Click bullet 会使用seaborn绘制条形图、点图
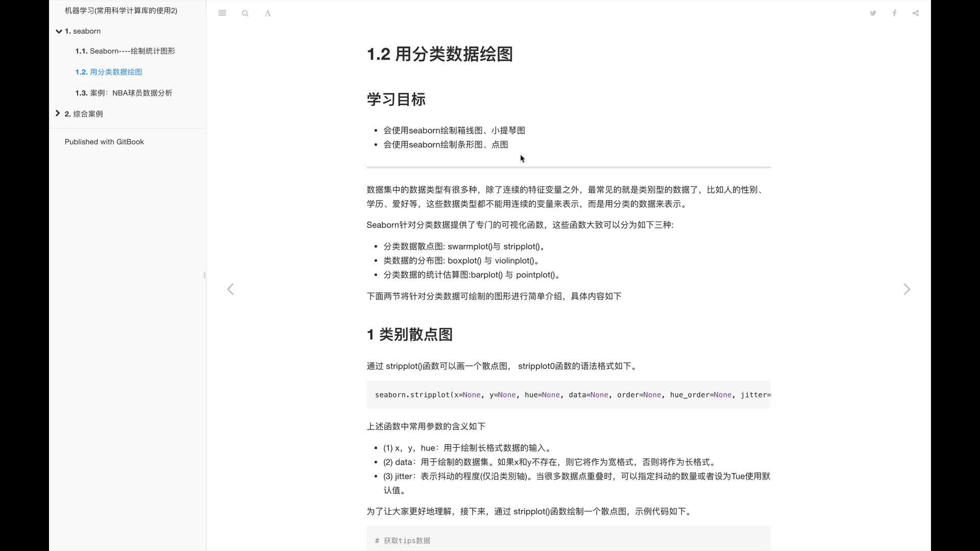This screenshot has width=980, height=551. [446, 145]
